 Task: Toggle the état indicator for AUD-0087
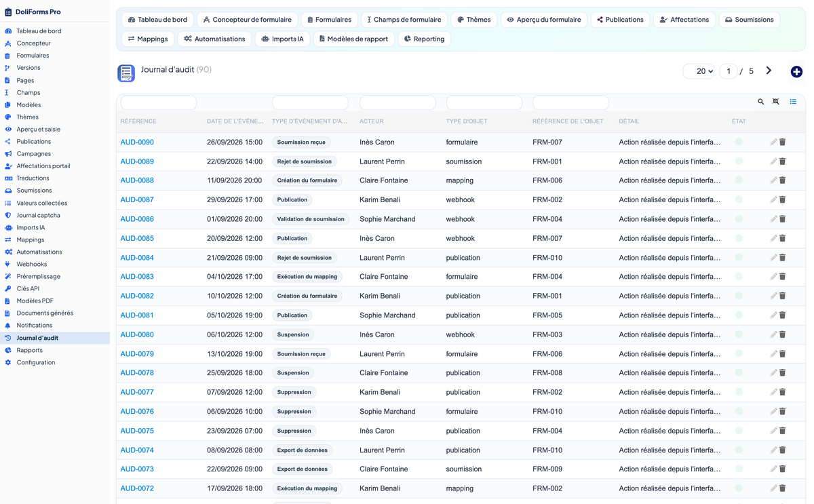point(739,199)
